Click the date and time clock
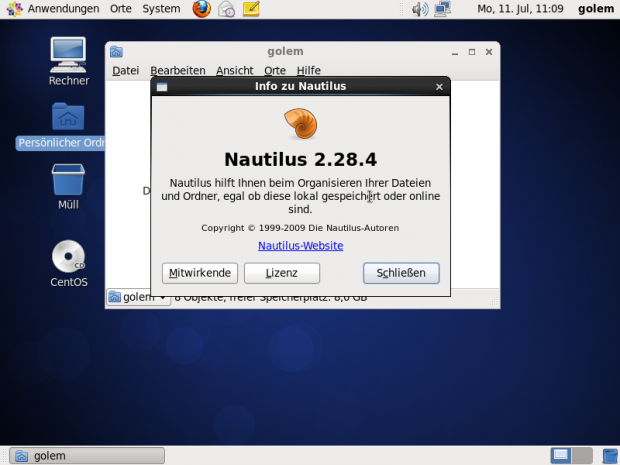The height and width of the screenshot is (465, 620). pos(520,9)
